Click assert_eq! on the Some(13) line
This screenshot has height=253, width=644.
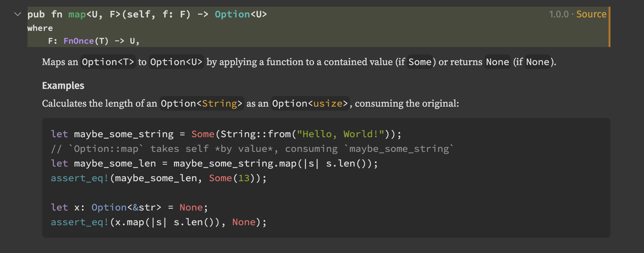tap(80, 178)
